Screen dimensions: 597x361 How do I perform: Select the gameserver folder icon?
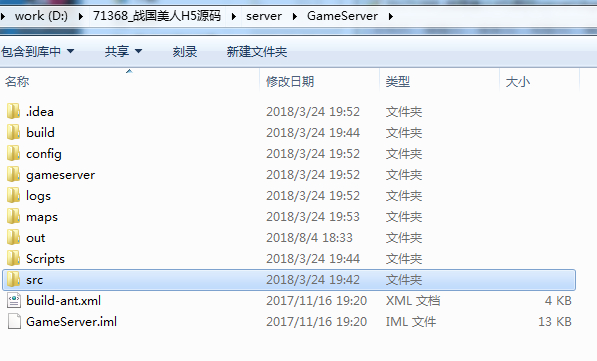click(14, 174)
